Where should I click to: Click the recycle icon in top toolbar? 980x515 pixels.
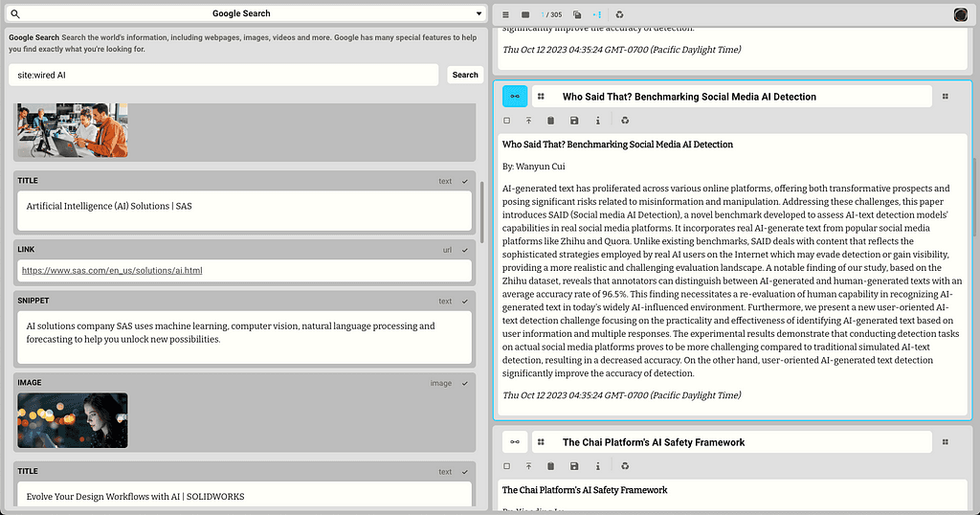coord(619,14)
